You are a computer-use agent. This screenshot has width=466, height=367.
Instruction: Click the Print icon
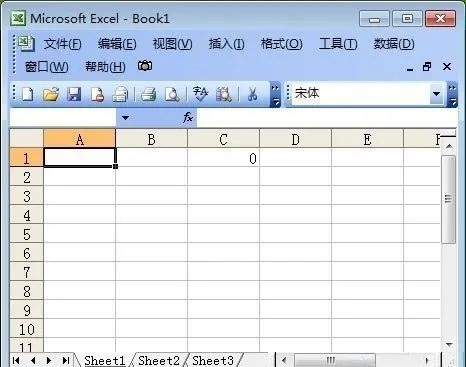148,94
